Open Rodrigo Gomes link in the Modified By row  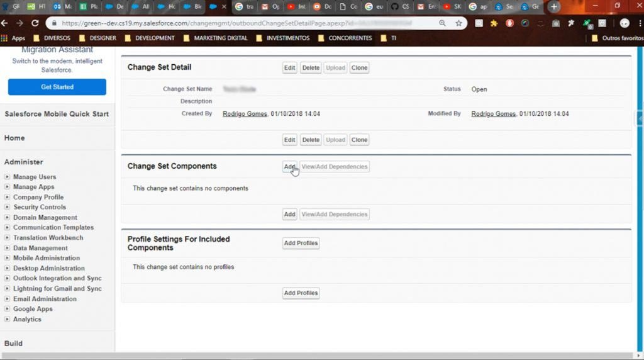pyautogui.click(x=493, y=114)
